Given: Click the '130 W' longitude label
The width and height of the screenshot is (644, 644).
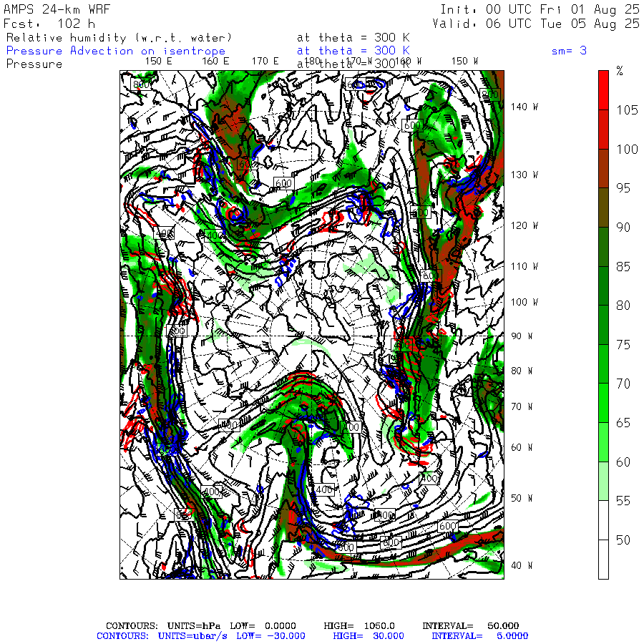Looking at the screenshot, I should [x=525, y=175].
